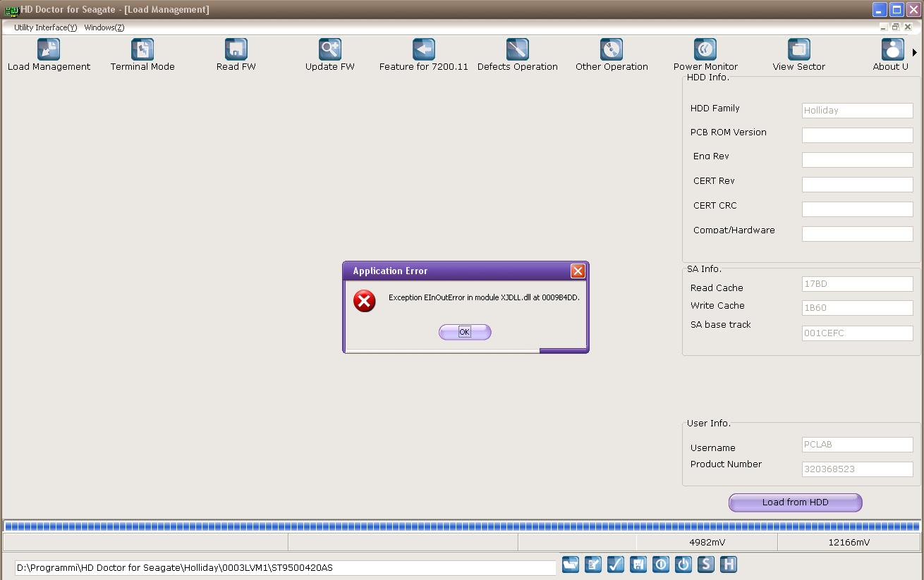Click the exception error message text

484,297
